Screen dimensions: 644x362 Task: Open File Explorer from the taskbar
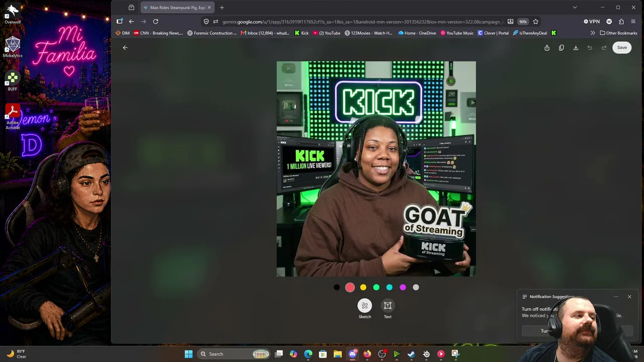point(338,354)
